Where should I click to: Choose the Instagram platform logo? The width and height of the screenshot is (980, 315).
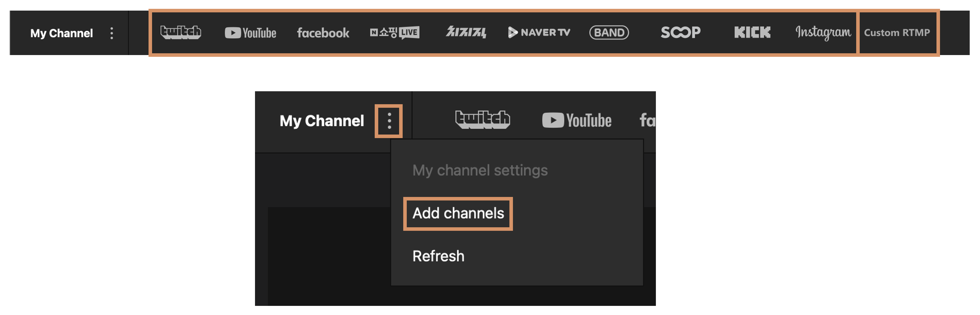(x=823, y=33)
